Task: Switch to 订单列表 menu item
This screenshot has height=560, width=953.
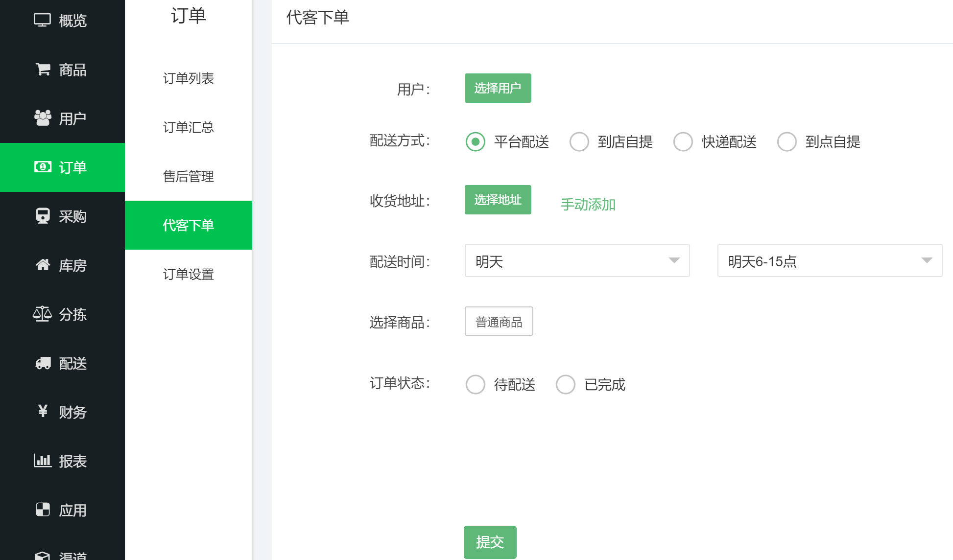Action: point(189,78)
